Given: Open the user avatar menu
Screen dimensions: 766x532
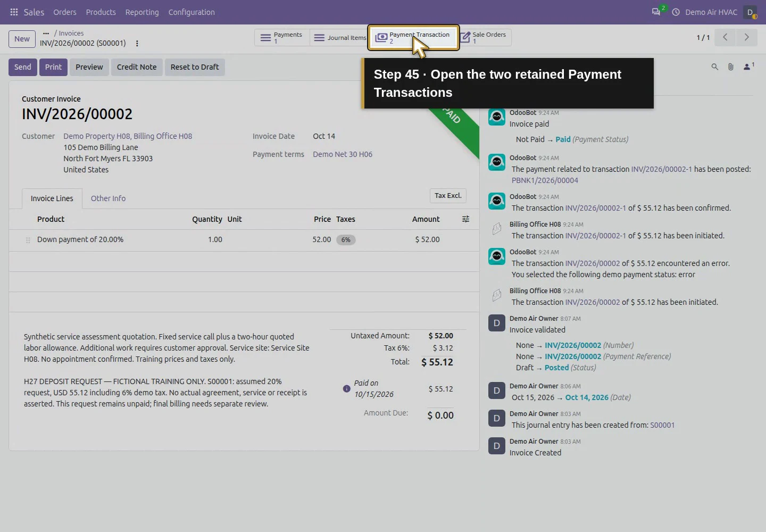Looking at the screenshot, I should [x=750, y=12].
